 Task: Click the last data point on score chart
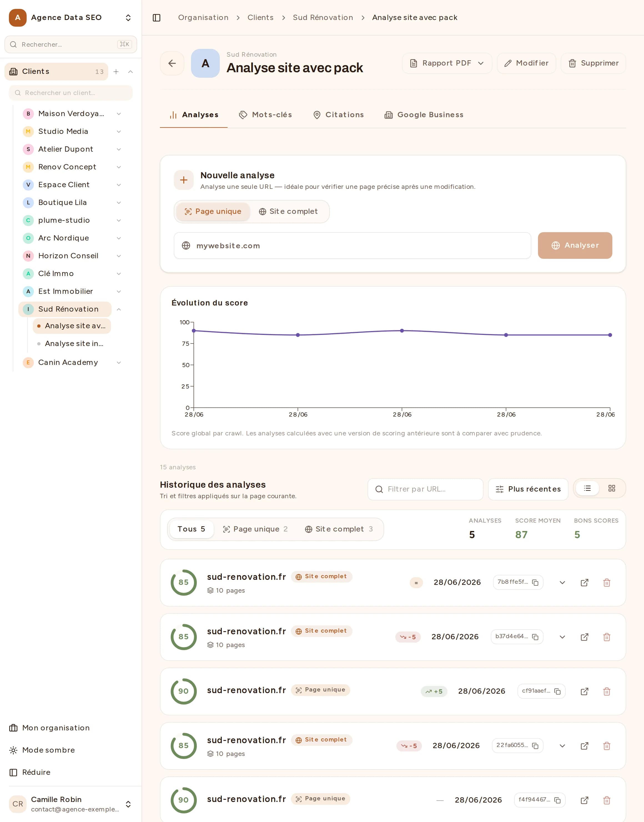[x=610, y=335]
